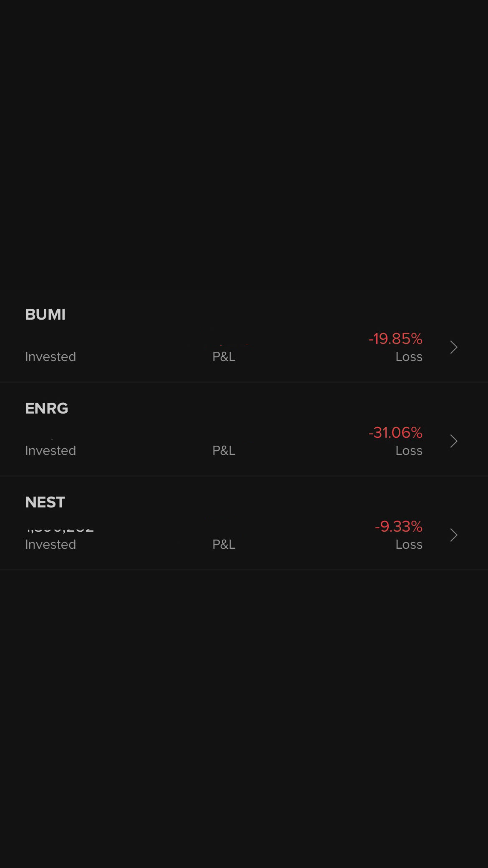Image resolution: width=488 pixels, height=868 pixels.
Task: Click the P&L label in BUMI row
Action: [x=224, y=357]
